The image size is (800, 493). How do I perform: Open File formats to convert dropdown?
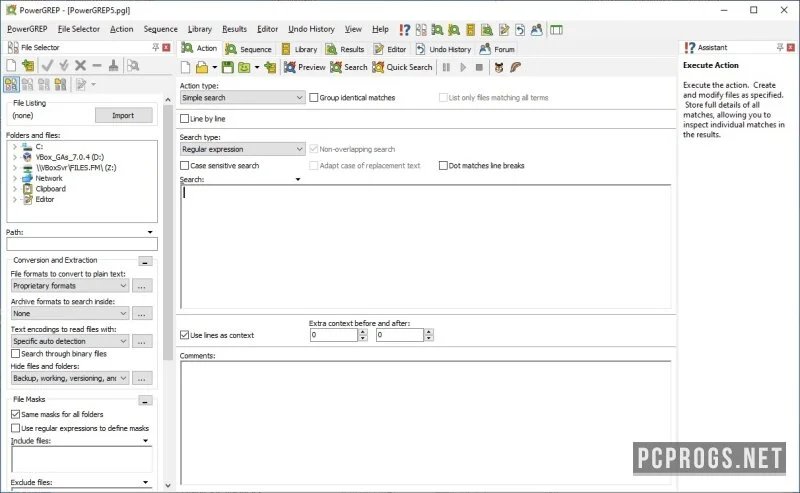tap(69, 286)
